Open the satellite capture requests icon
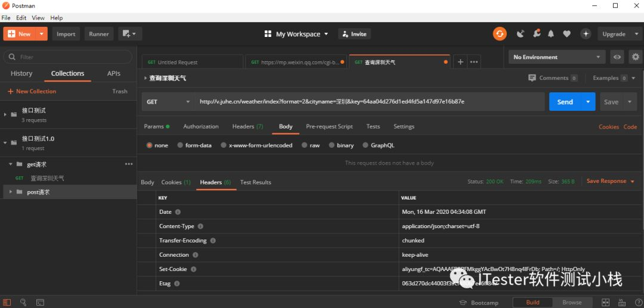Viewport: 644px width, 308px height. tap(521, 33)
